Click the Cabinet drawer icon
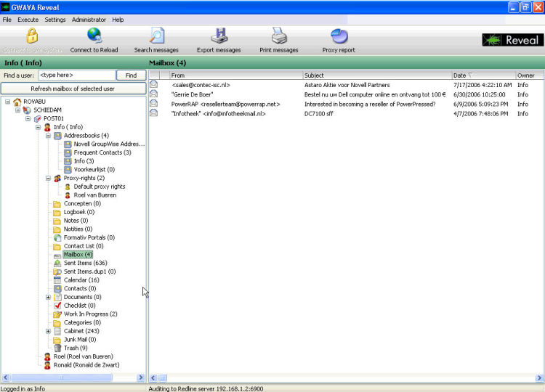This screenshot has width=545, height=392. pos(57,331)
